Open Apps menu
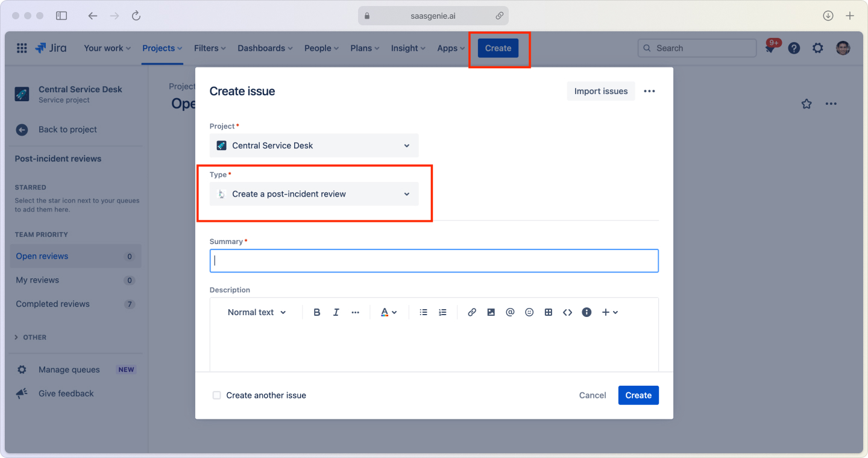 tap(451, 48)
